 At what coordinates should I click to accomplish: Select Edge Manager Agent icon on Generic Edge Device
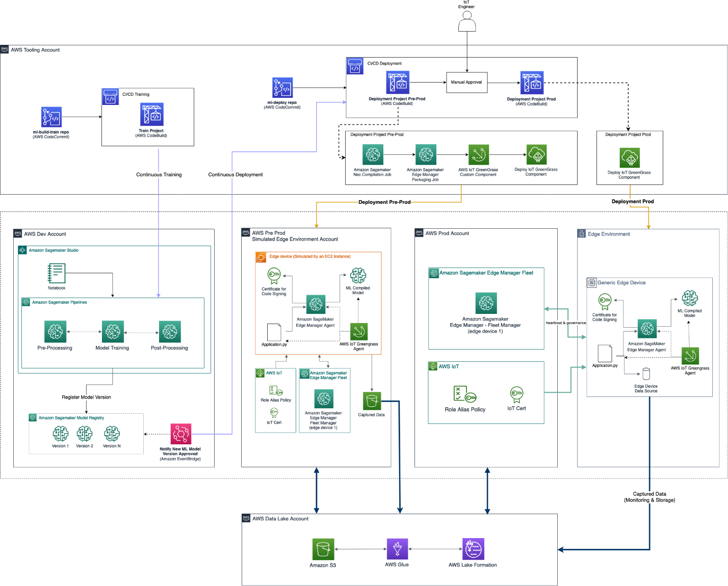tap(647, 329)
